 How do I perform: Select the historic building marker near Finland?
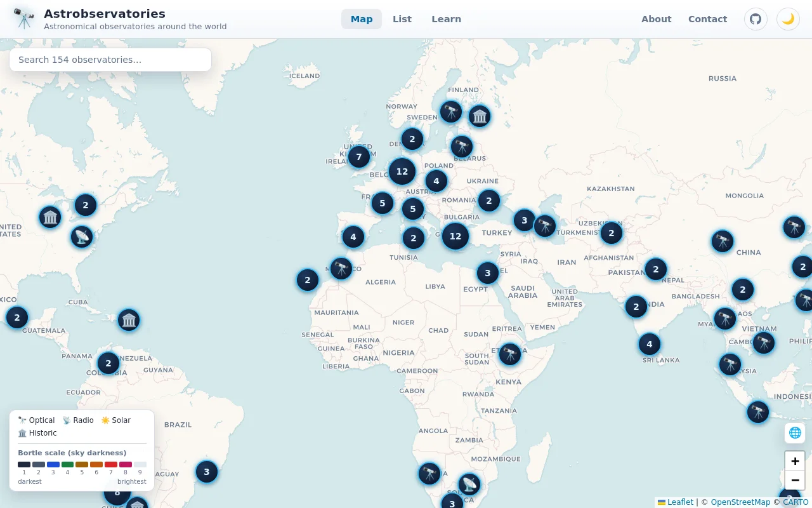pos(480,116)
